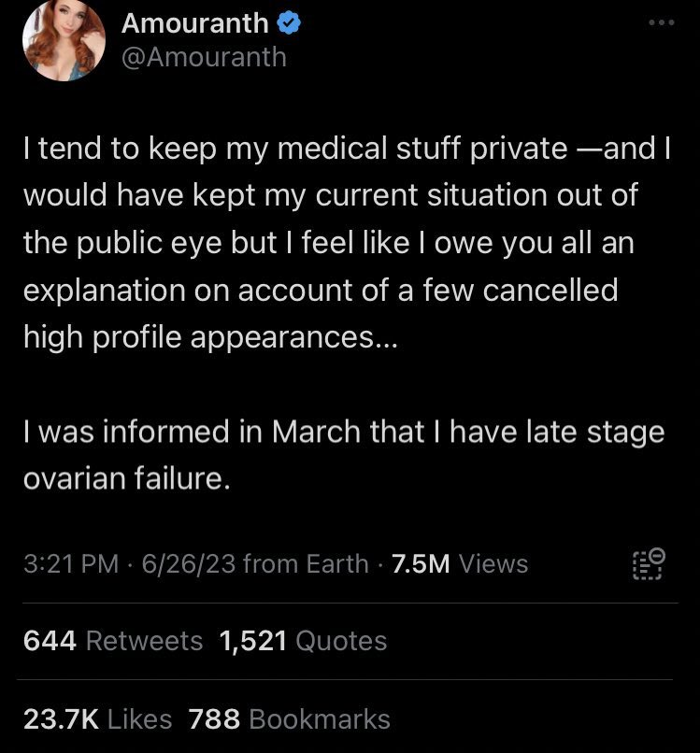Viewport: 700px width, 753px height.
Task: Click the Amouranth display name
Action: [195, 22]
